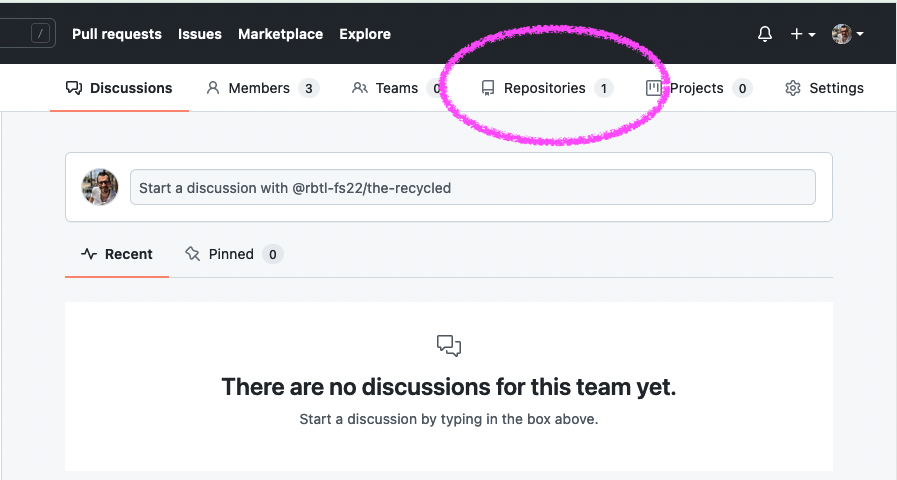Viewport: 897px width, 480px height.
Task: Open team Settings tab
Action: click(x=836, y=88)
